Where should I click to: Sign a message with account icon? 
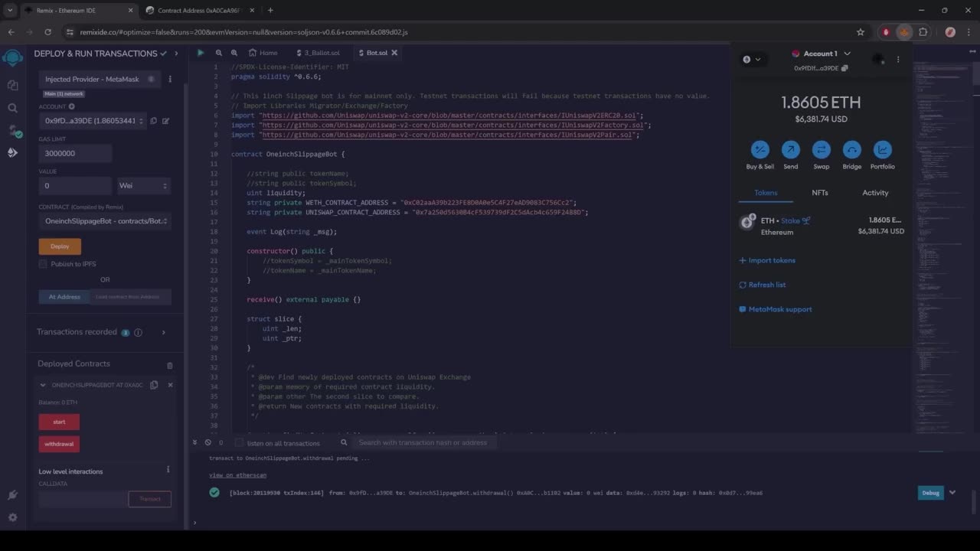(x=166, y=121)
